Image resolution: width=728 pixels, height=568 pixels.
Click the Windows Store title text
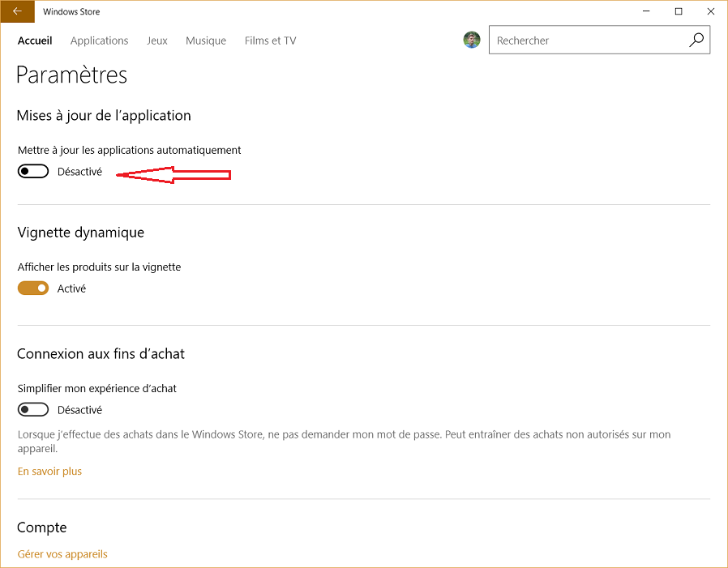[71, 11]
